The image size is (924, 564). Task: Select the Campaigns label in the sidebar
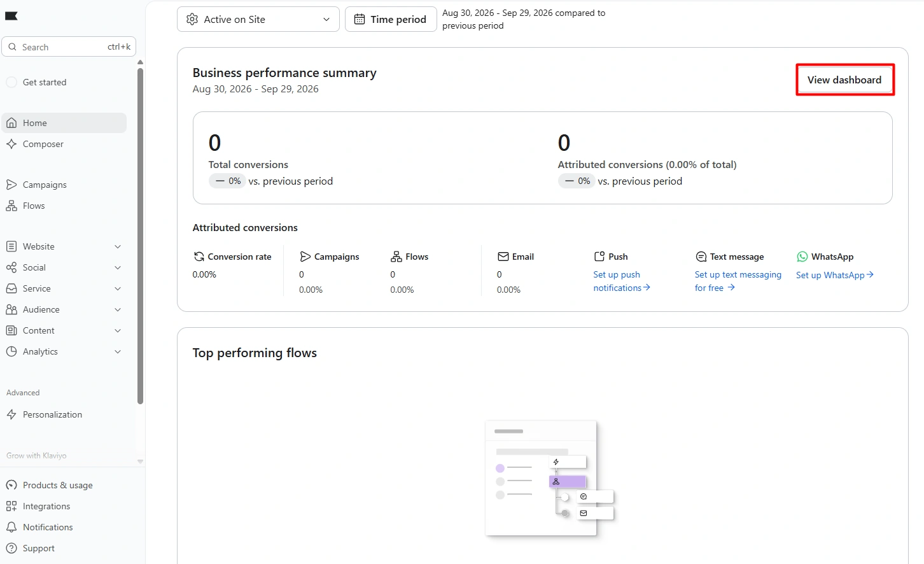[45, 185]
